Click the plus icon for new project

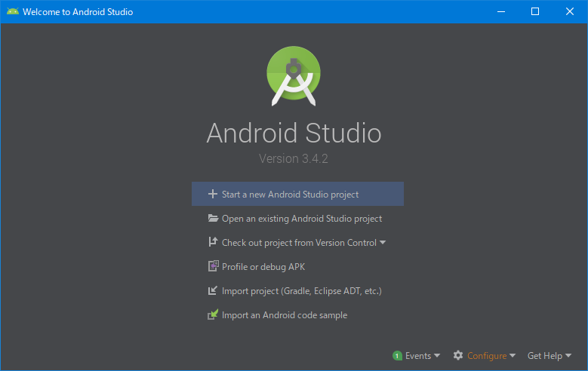pyautogui.click(x=213, y=194)
